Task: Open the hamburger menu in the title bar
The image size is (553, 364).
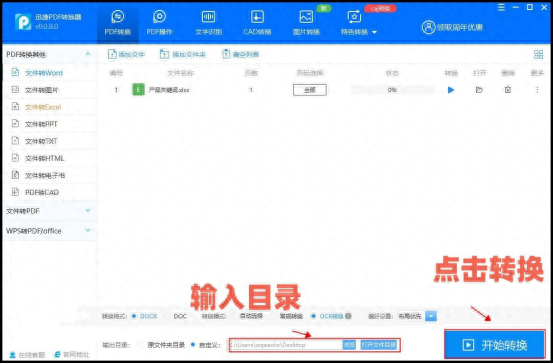Action: pyautogui.click(x=501, y=7)
